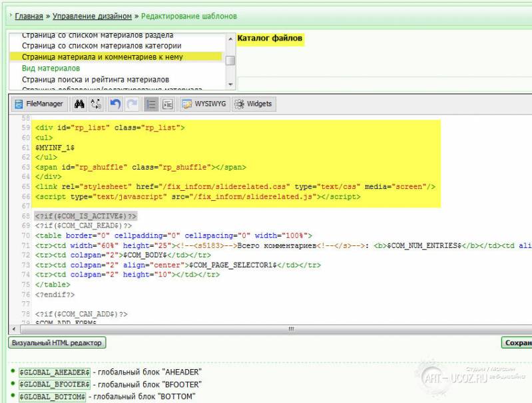
Task: Click the <?endif?> code line
Action: [x=55, y=294]
